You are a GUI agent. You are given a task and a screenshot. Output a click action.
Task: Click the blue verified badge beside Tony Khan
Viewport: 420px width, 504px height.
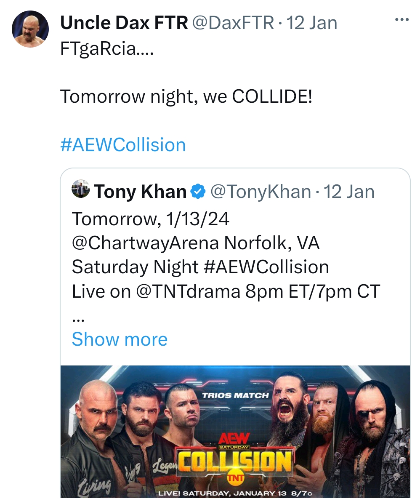pos(198,192)
